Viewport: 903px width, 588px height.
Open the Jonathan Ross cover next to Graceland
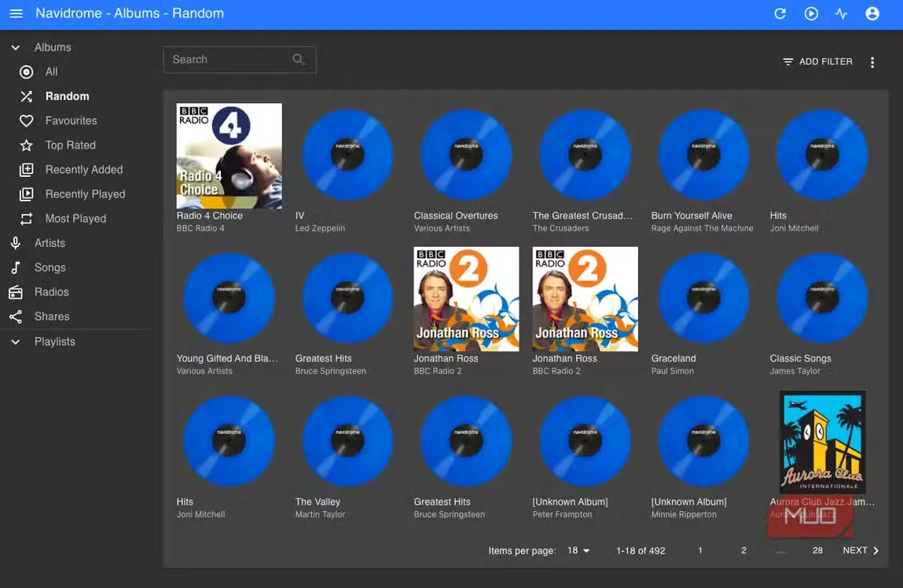[x=585, y=299]
